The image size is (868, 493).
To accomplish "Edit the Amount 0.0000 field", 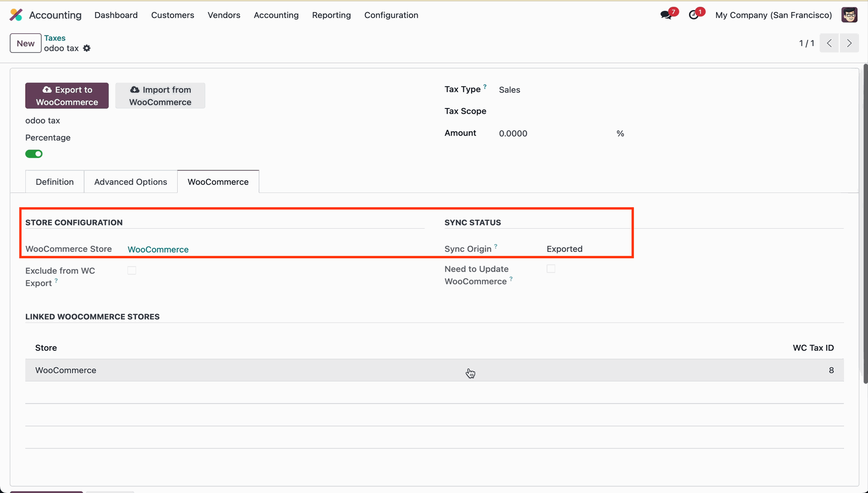I will (513, 133).
